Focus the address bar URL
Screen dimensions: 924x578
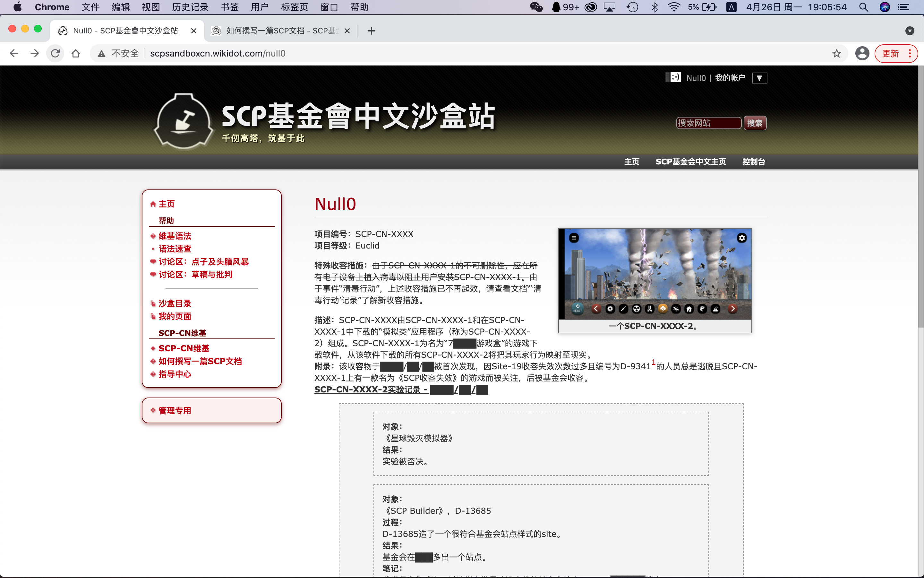pos(218,54)
